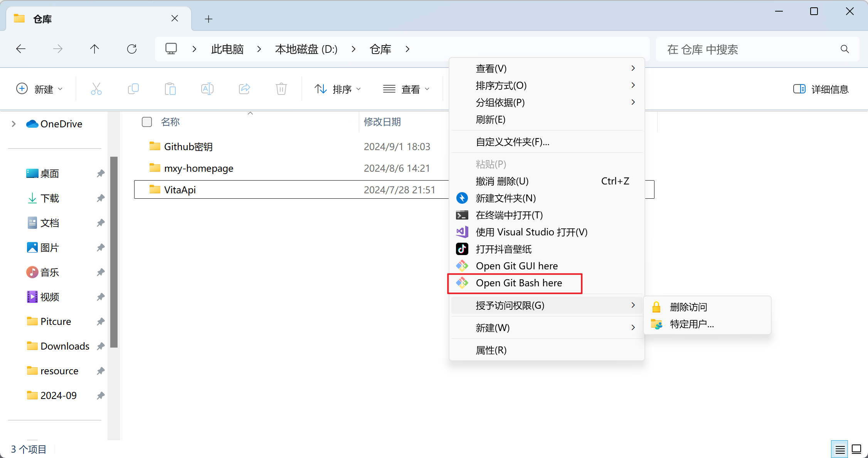
Task: Toggle the select-all checkbox beside 名称
Action: coord(147,122)
